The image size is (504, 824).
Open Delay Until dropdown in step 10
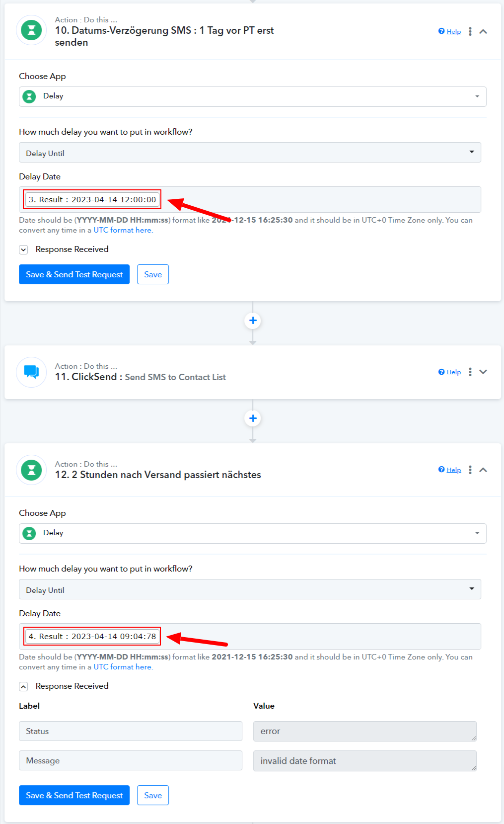click(x=250, y=153)
